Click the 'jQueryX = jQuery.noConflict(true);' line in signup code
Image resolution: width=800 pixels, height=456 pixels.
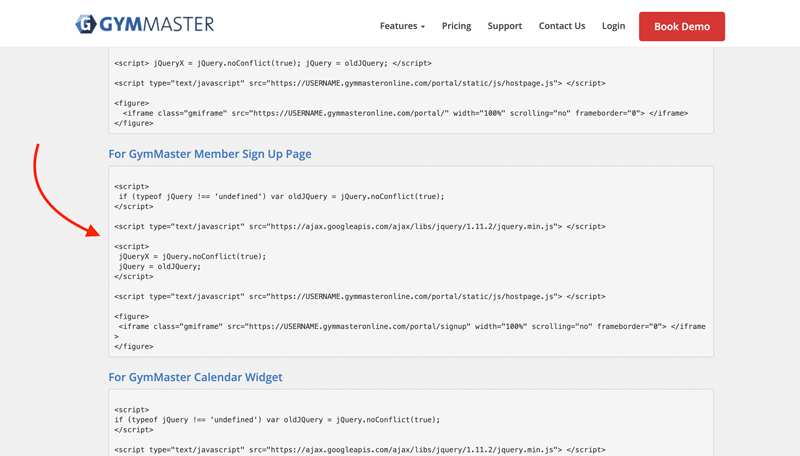pos(192,257)
